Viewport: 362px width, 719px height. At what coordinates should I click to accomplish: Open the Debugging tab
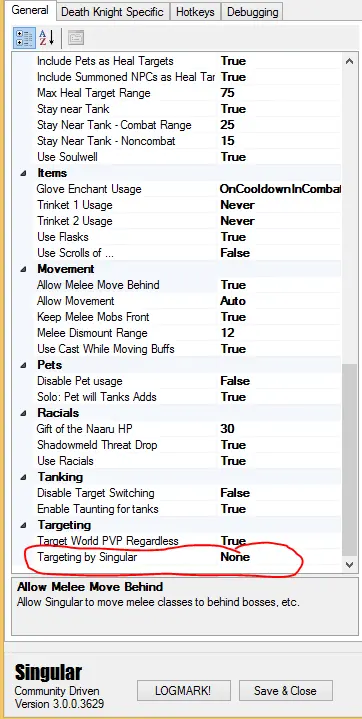(252, 11)
